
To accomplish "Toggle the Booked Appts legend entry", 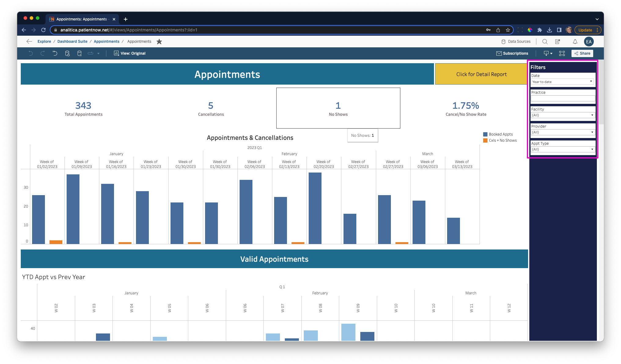I will (x=498, y=134).
